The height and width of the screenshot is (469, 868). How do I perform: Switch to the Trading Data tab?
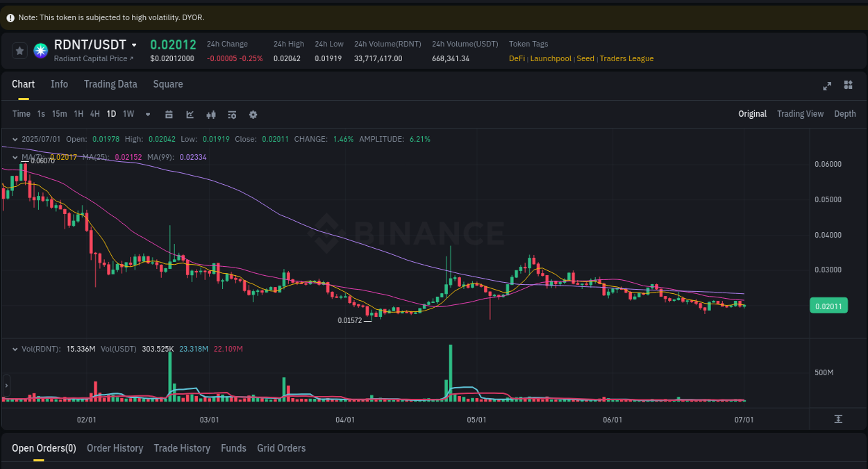(x=110, y=84)
